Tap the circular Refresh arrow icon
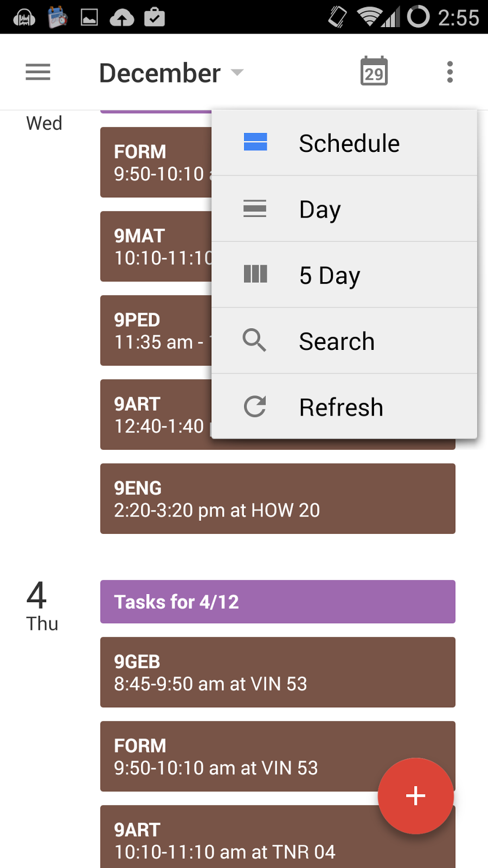The width and height of the screenshot is (488, 868). (255, 406)
